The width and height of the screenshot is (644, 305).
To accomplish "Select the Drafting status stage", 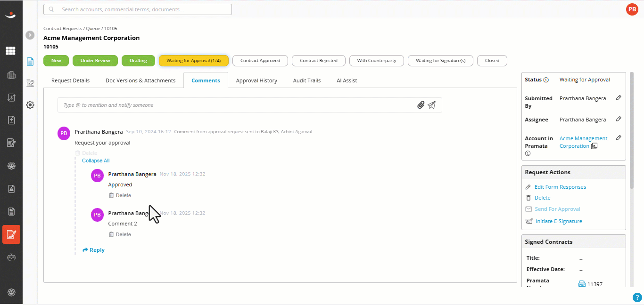I will (138, 60).
